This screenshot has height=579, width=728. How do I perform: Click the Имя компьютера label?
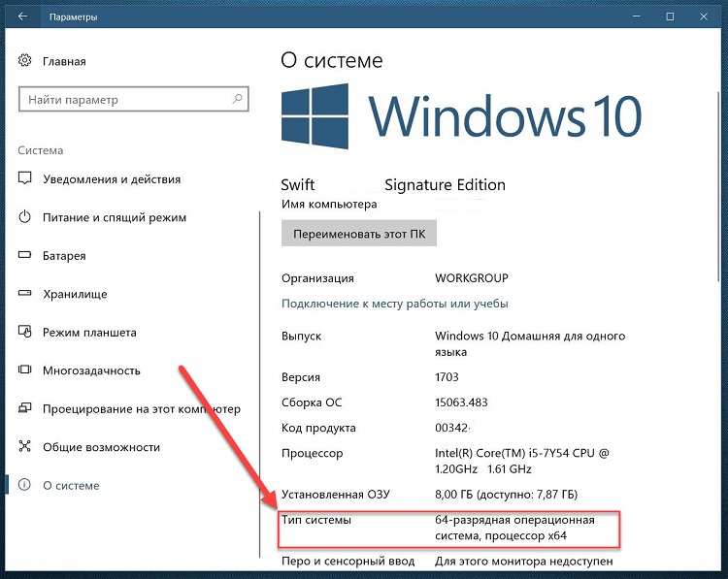point(329,204)
